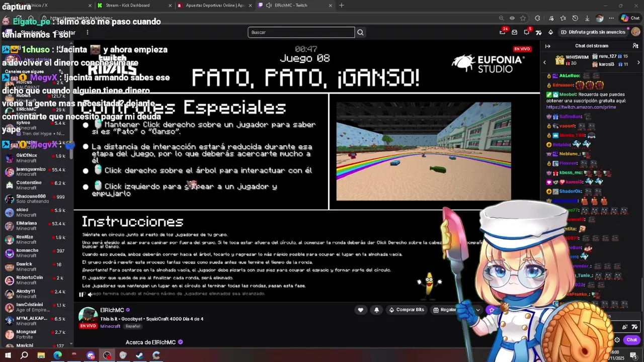Open RobertoCein channel in the sidebar
Viewport: 644px width, 362px height.
36,280
